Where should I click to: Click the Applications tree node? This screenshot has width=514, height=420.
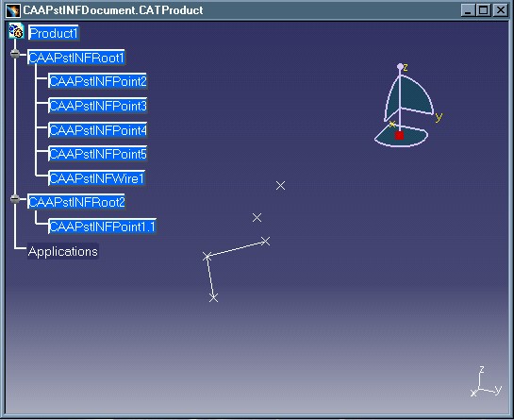click(62, 251)
